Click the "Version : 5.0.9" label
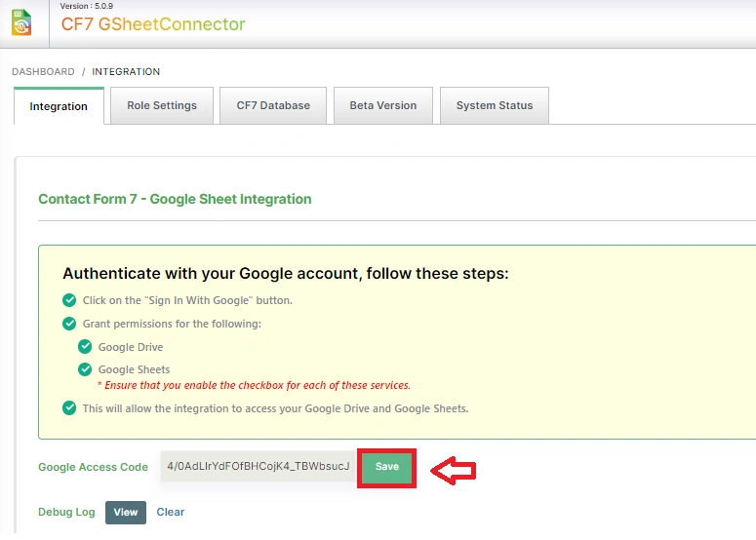This screenshot has width=756, height=540. point(87,6)
